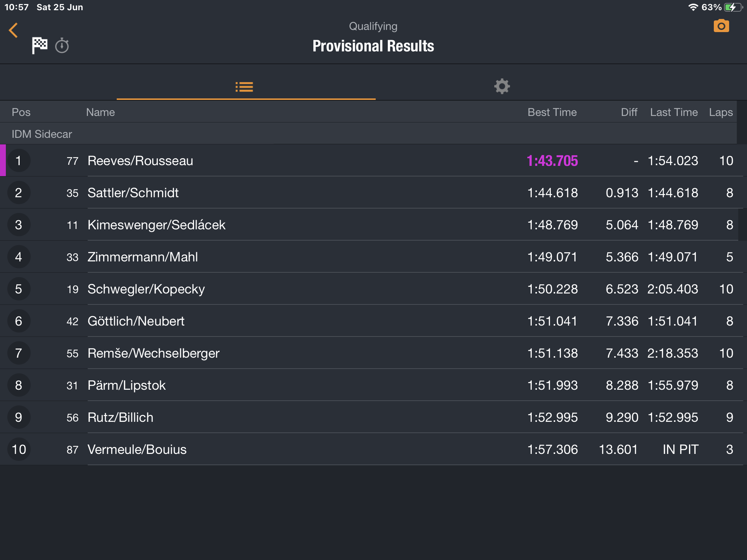Tap diff value 5.064
Viewport: 747px width, 560px height.
pyautogui.click(x=622, y=225)
